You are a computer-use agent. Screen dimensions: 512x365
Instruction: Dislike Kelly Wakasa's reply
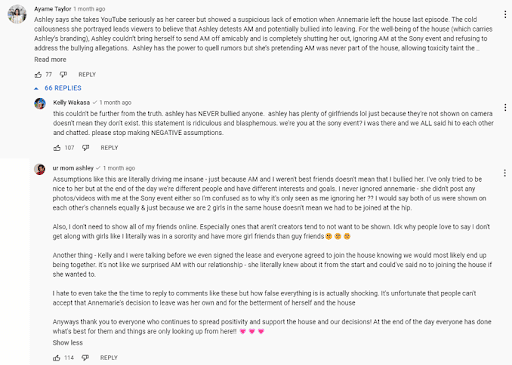(x=86, y=148)
